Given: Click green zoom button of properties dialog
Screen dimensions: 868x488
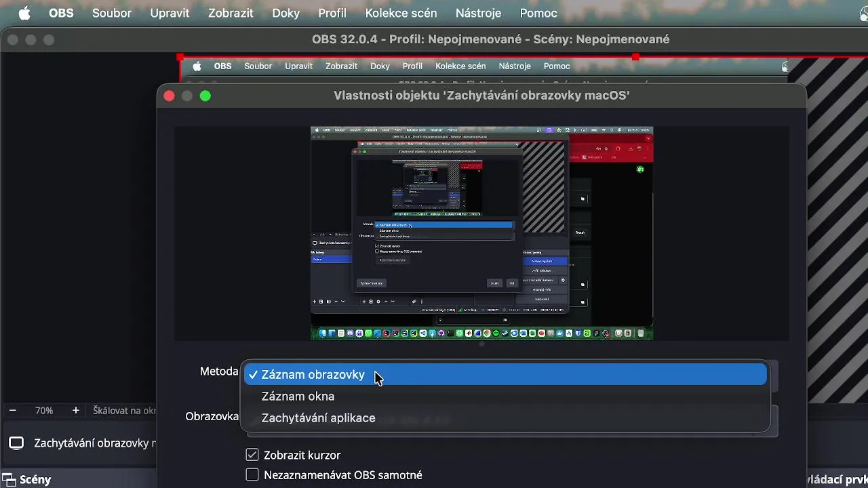Looking at the screenshot, I should (x=205, y=96).
